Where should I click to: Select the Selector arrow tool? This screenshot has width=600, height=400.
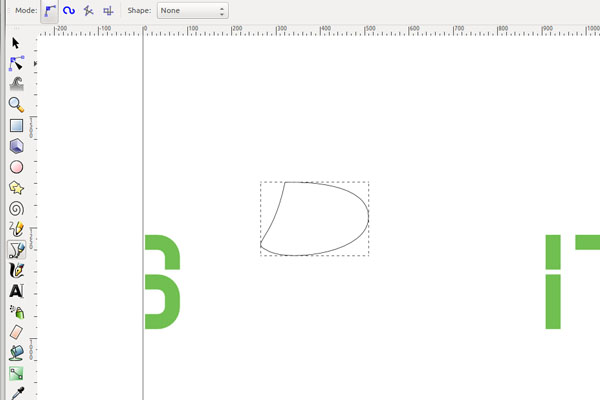(x=16, y=43)
